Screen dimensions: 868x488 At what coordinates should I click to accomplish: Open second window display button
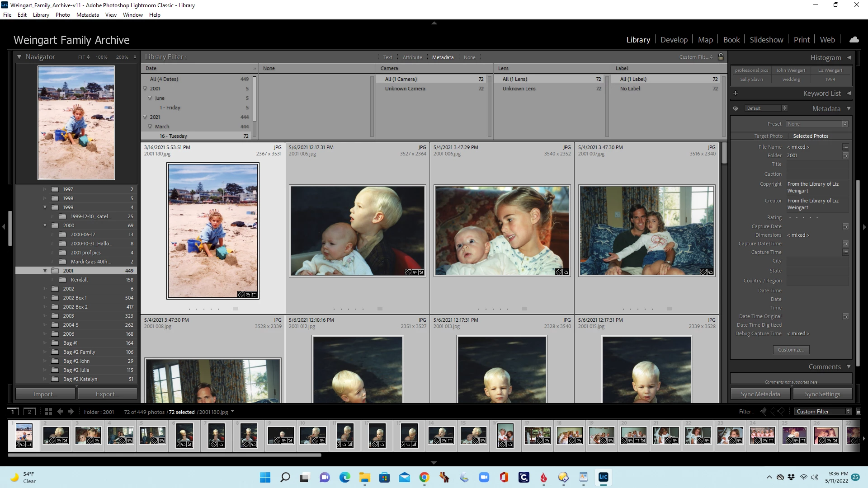tap(29, 412)
